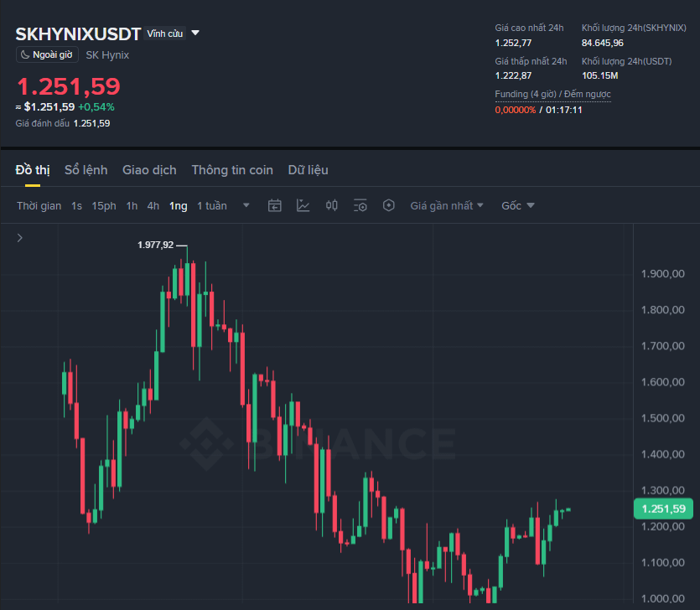
Task: Open the calendar date-jump icon
Action: pyautogui.click(x=275, y=206)
